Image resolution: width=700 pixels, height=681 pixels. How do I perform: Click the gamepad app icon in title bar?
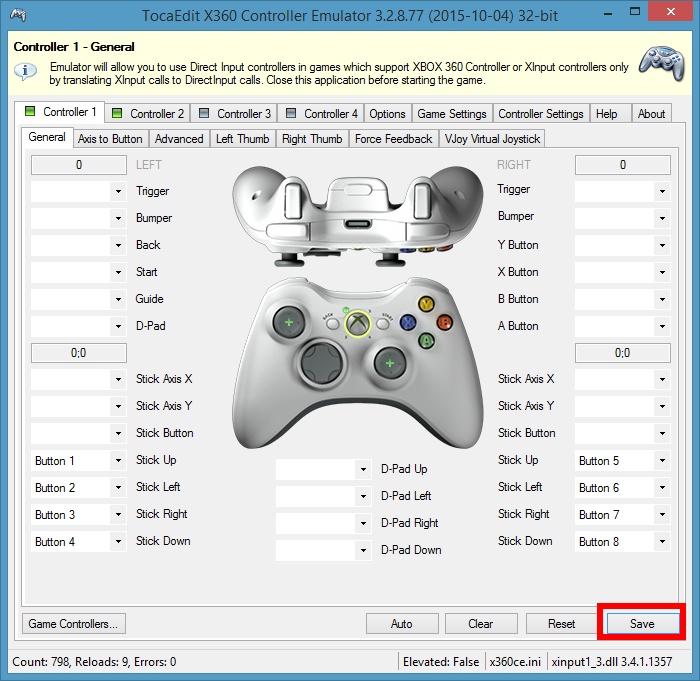pyautogui.click(x=18, y=15)
